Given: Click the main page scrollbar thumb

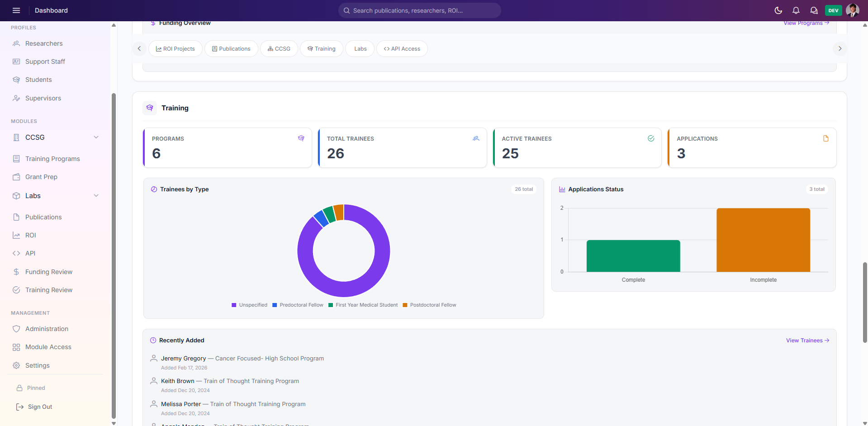Looking at the screenshot, I should coord(865,302).
